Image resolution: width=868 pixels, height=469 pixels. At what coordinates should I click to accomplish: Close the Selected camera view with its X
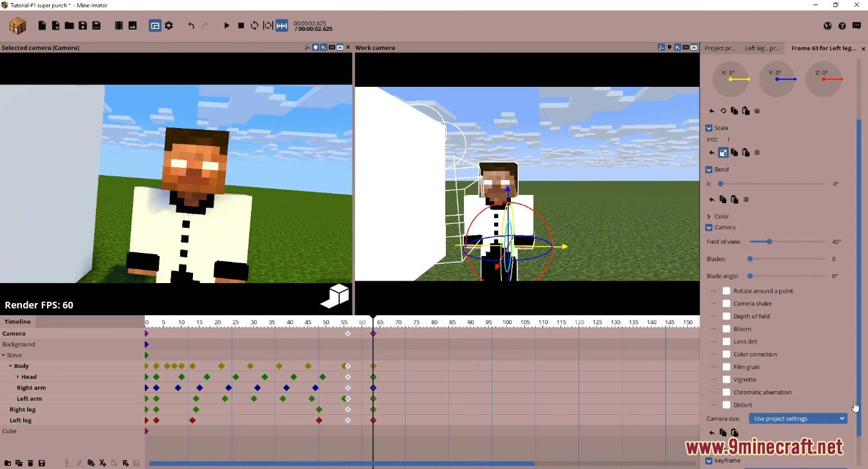[348, 48]
